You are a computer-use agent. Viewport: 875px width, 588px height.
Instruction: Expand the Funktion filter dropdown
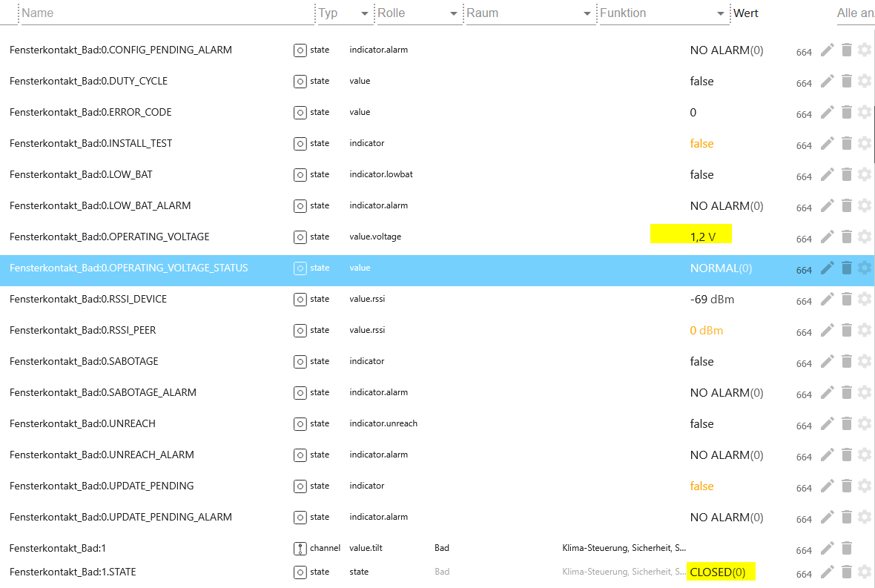pyautogui.click(x=721, y=13)
